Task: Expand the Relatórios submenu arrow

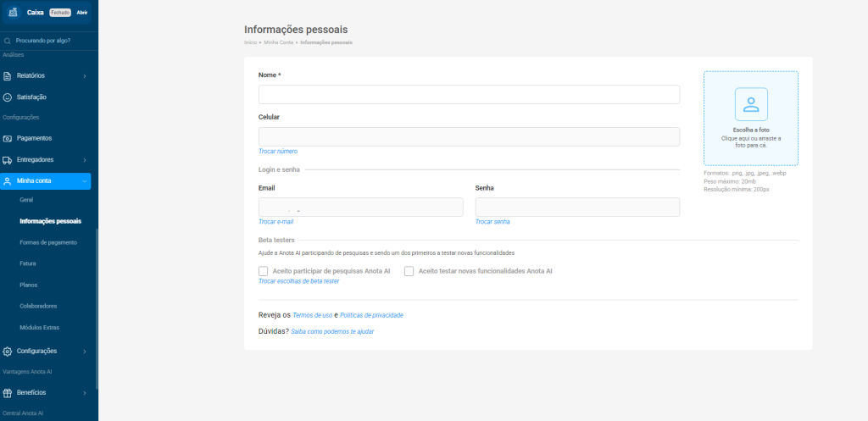Action: click(x=84, y=76)
